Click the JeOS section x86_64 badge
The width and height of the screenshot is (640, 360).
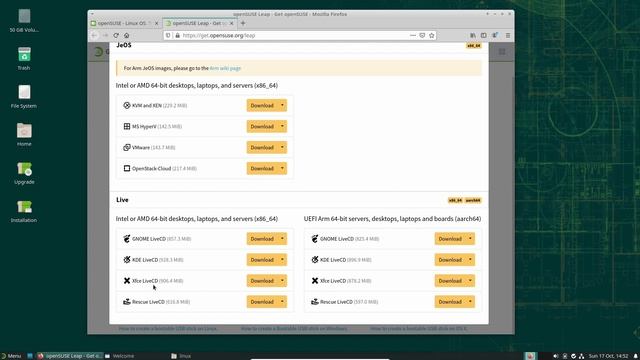pos(474,46)
